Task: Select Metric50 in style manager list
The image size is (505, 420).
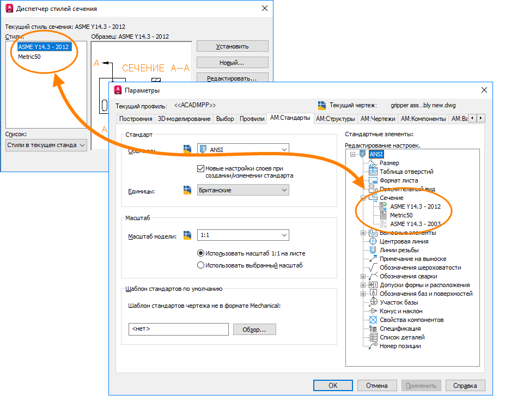Action: click(29, 57)
